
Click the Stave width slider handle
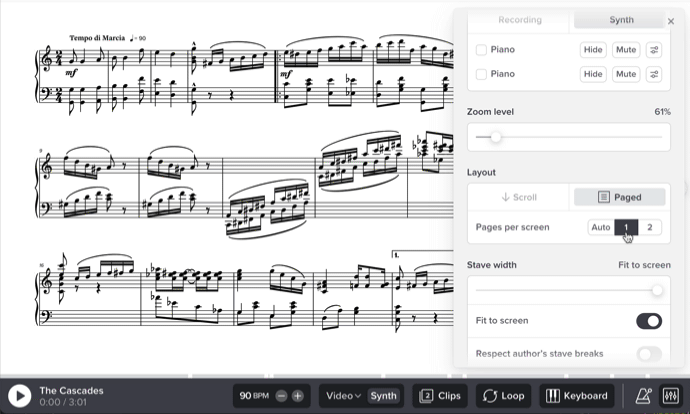coord(657,290)
